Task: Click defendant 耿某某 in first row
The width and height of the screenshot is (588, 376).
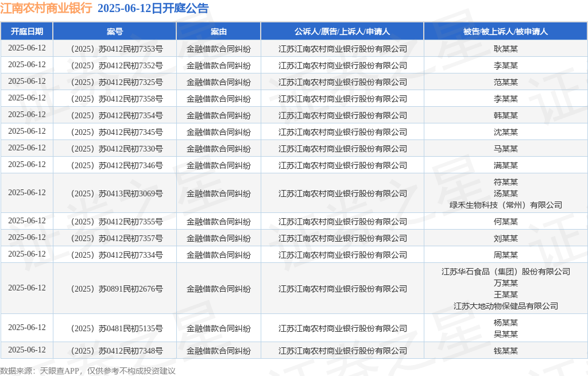Action: (x=505, y=49)
